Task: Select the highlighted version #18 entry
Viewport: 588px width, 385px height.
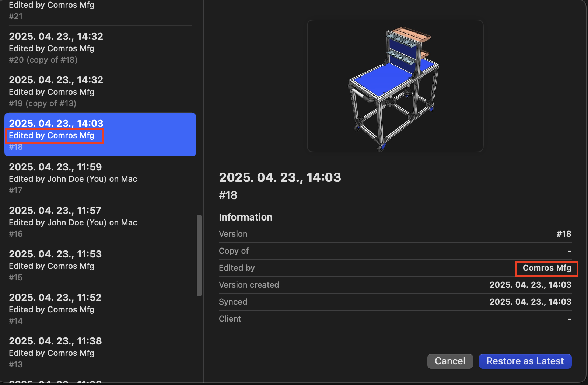Action: (100, 135)
